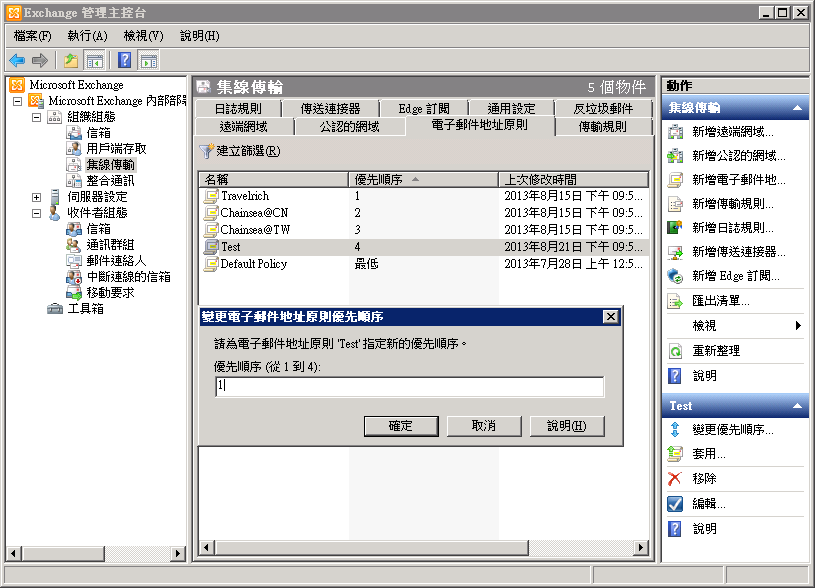Select 用戶端存取 in the tree
This screenshot has height=588, width=815.
116,149
